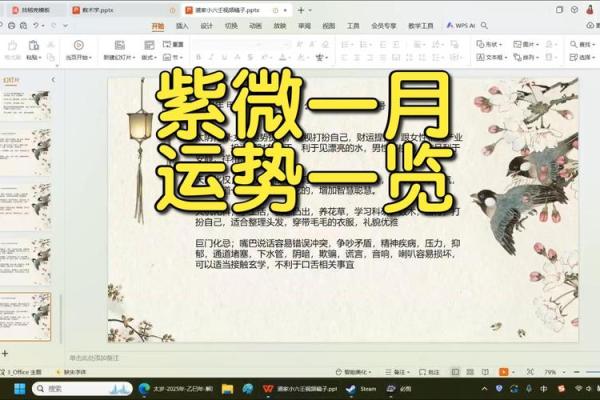
Task: Switch to the 设计 (Design) ribbon tab
Action: pyautogui.click(x=206, y=26)
